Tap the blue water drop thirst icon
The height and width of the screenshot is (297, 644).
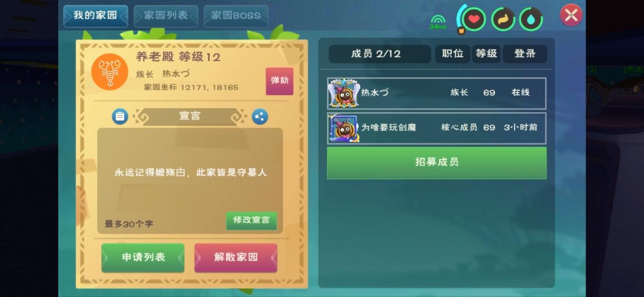click(531, 19)
